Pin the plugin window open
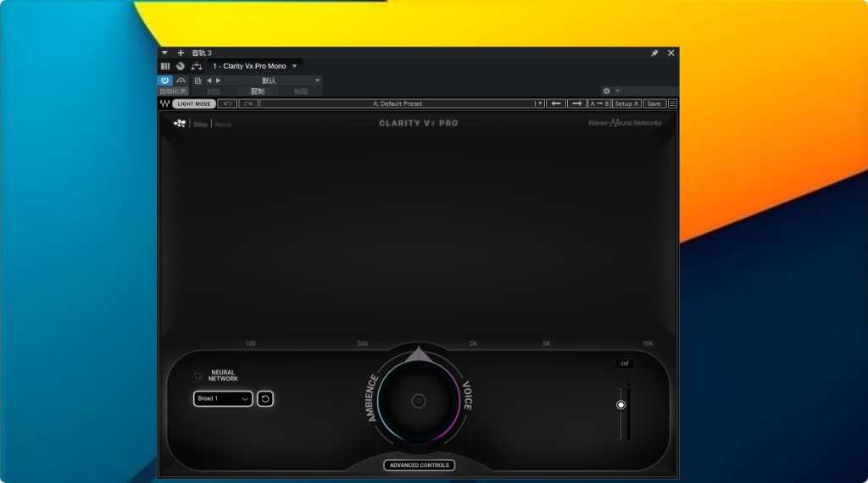The width and height of the screenshot is (868, 483). click(x=654, y=53)
